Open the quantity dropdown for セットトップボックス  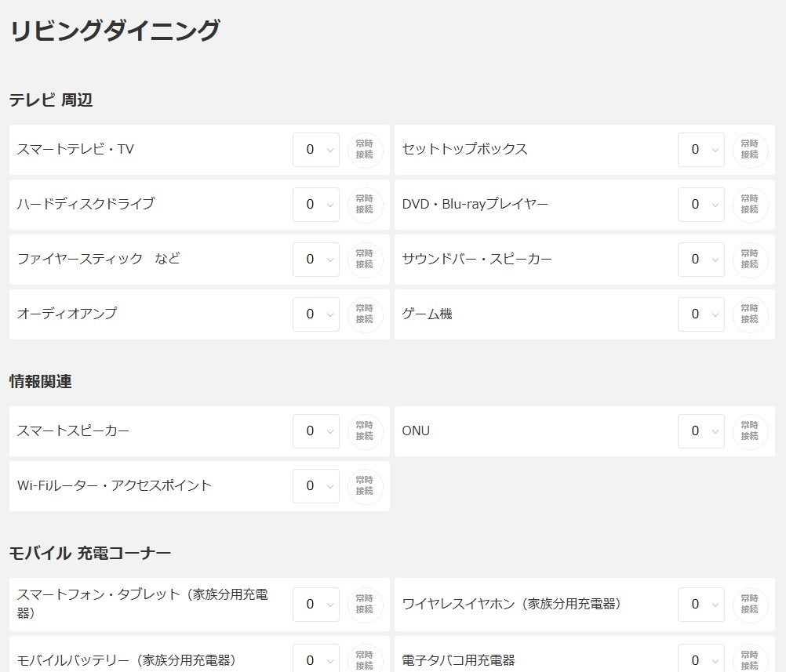[x=701, y=150]
